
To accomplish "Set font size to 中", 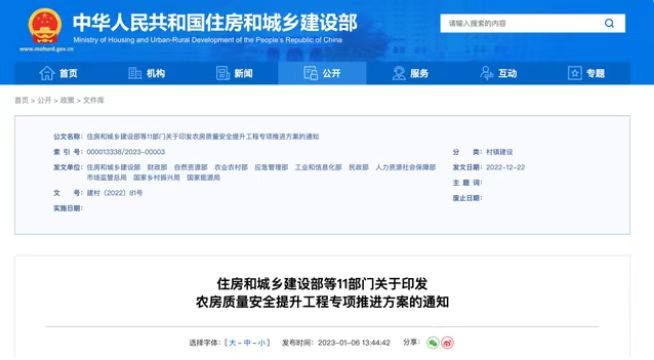I will click(x=247, y=343).
